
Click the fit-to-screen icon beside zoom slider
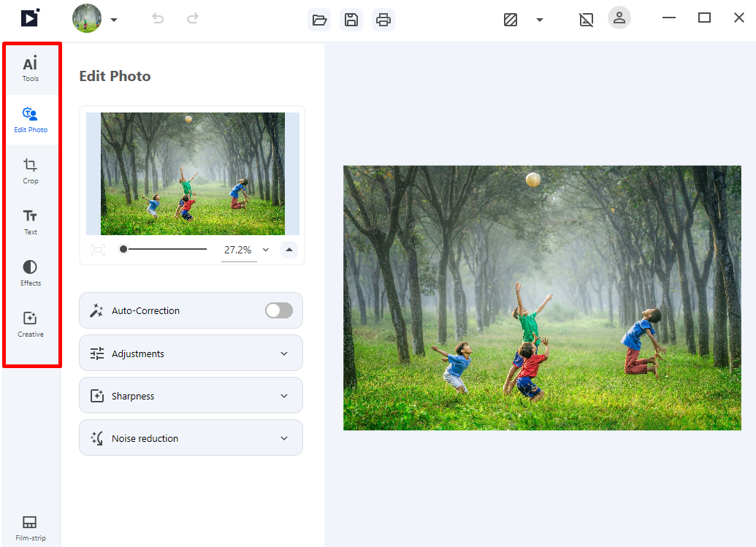coord(98,250)
